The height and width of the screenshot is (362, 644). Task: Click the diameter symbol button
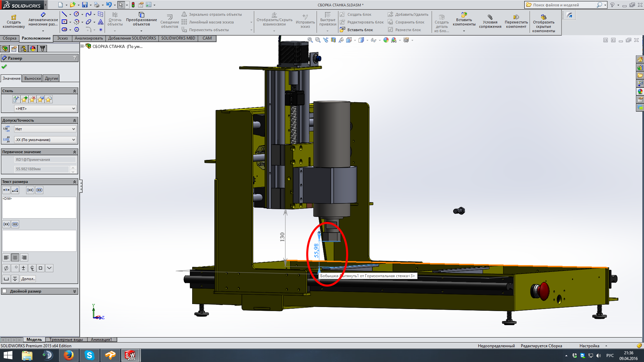[6, 268]
